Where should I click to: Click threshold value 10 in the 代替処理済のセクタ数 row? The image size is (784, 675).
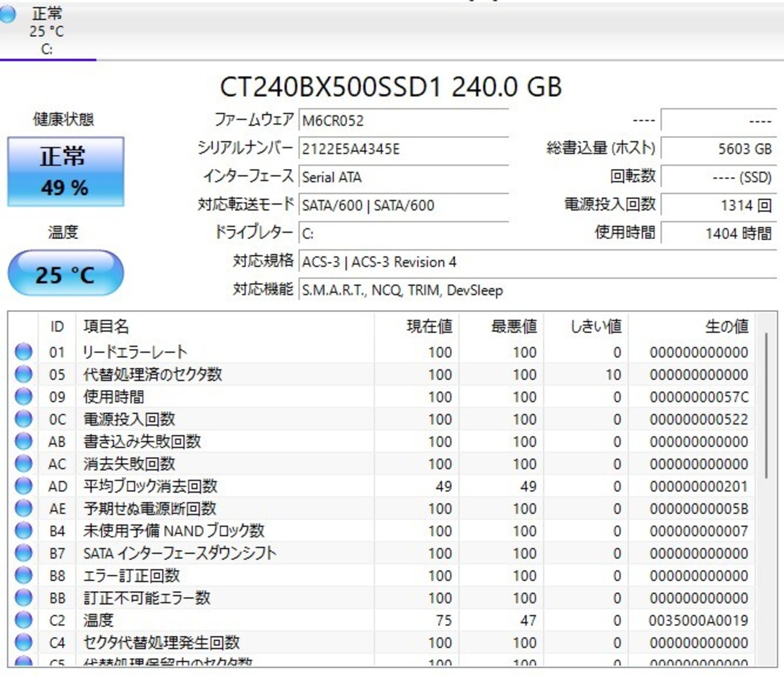613,375
